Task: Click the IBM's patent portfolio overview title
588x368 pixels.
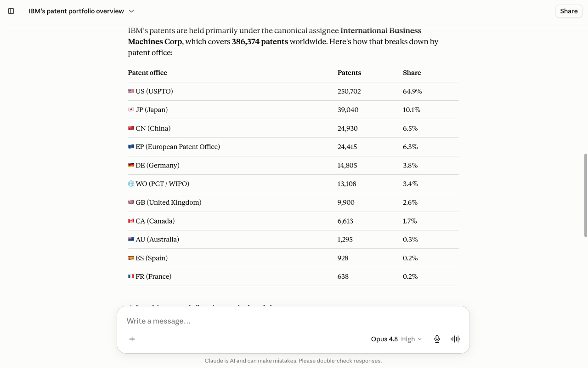Action: coord(76,11)
